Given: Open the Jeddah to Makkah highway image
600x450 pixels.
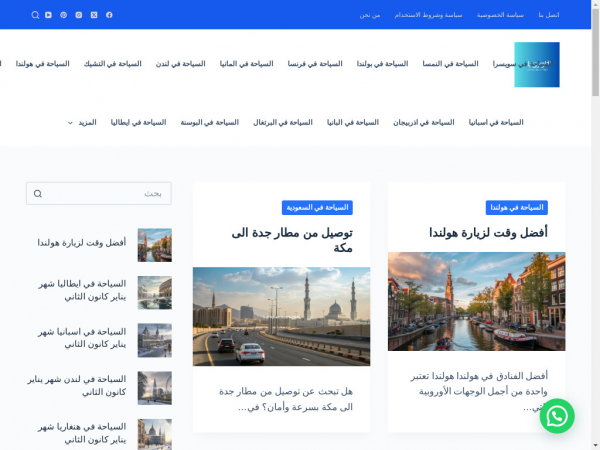Looking at the screenshot, I should click(x=281, y=316).
